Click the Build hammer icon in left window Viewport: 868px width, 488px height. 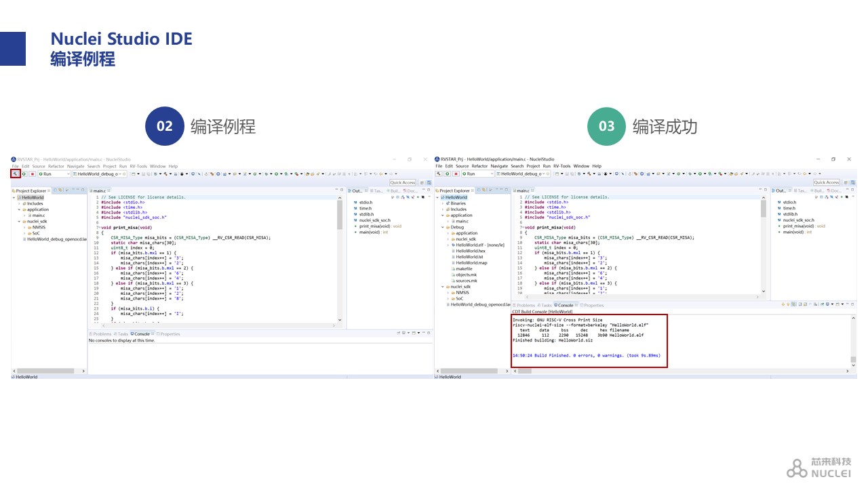pos(16,174)
